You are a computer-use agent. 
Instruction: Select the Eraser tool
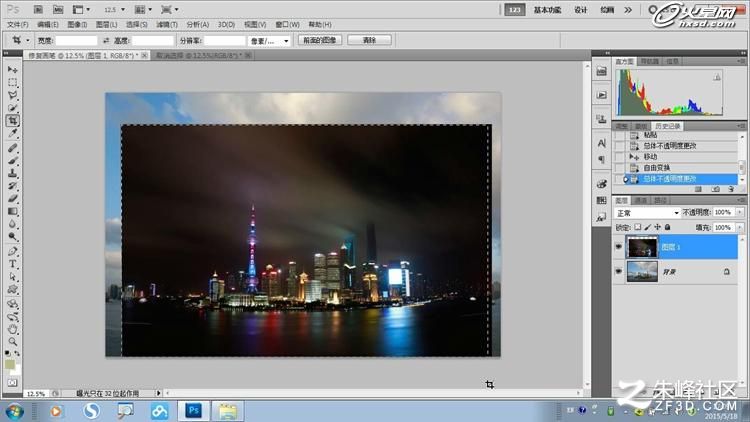tap(12, 199)
